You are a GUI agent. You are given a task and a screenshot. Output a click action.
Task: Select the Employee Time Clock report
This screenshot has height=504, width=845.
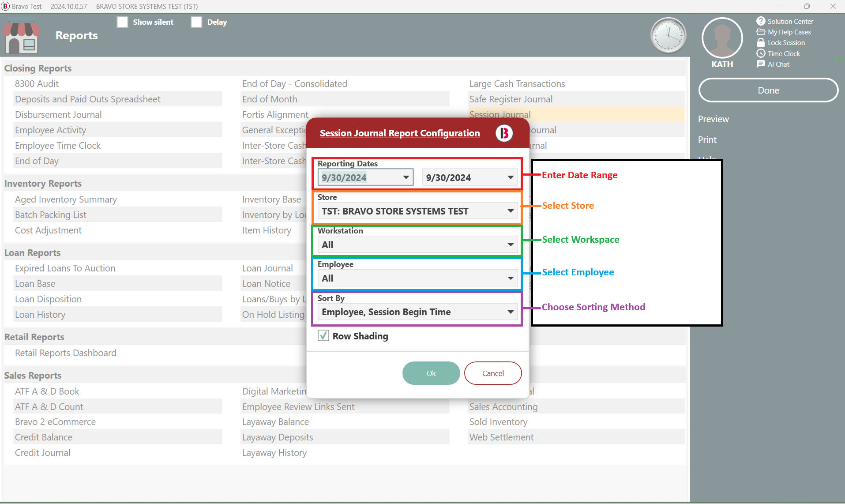click(57, 145)
